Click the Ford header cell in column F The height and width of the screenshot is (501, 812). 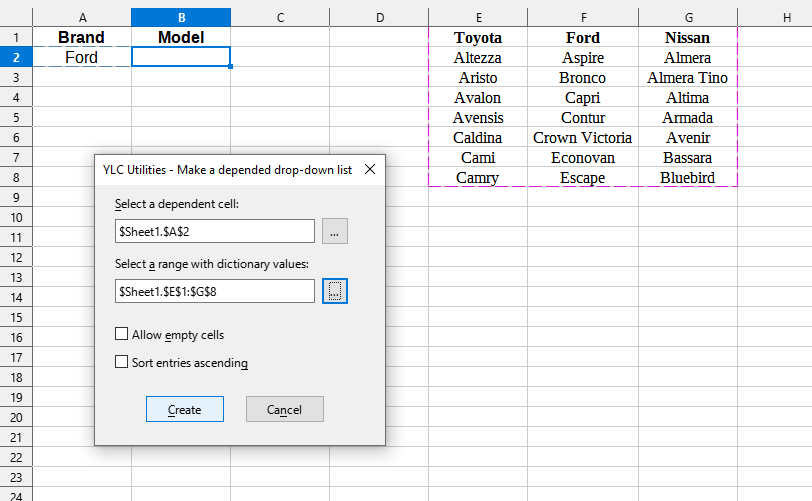pyautogui.click(x=583, y=37)
